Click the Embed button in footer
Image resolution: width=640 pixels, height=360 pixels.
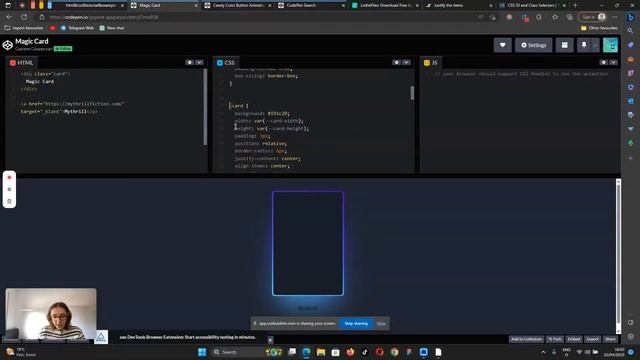coord(574,339)
